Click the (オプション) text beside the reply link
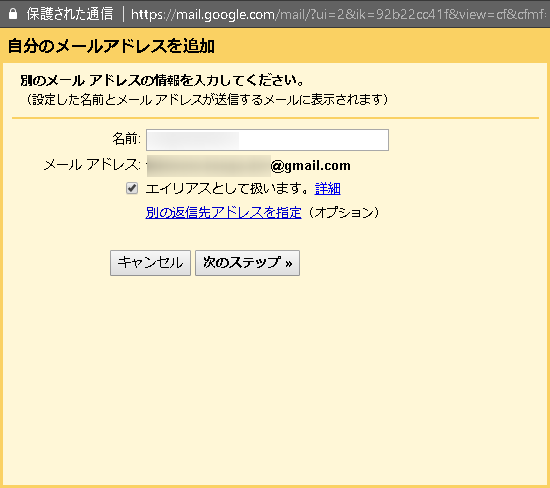Screen dimensions: 550x488 (343, 213)
